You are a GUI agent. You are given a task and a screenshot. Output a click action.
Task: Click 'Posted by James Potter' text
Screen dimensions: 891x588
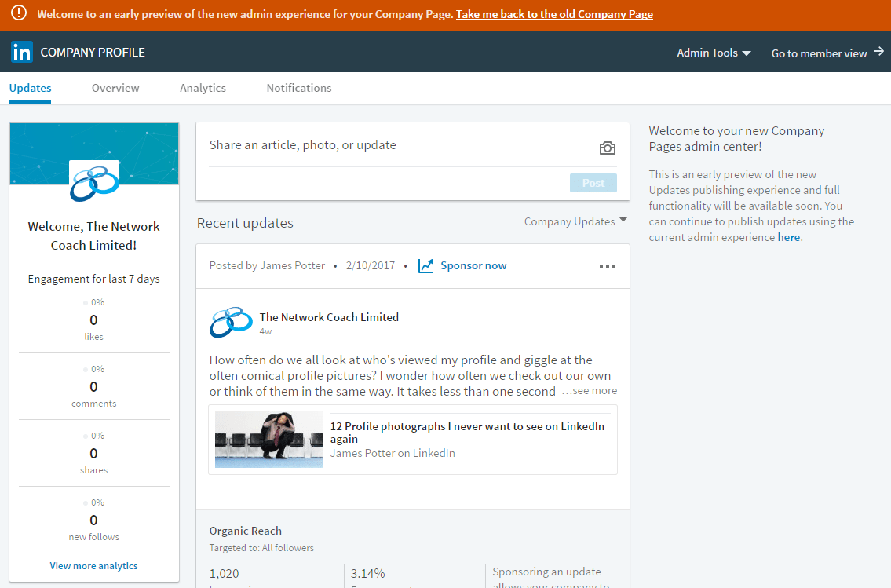point(267,265)
